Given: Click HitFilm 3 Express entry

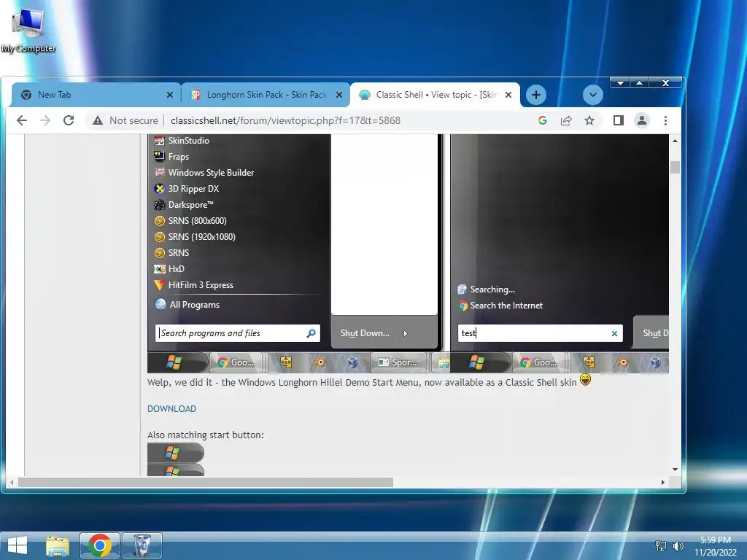Looking at the screenshot, I should tap(194, 285).
